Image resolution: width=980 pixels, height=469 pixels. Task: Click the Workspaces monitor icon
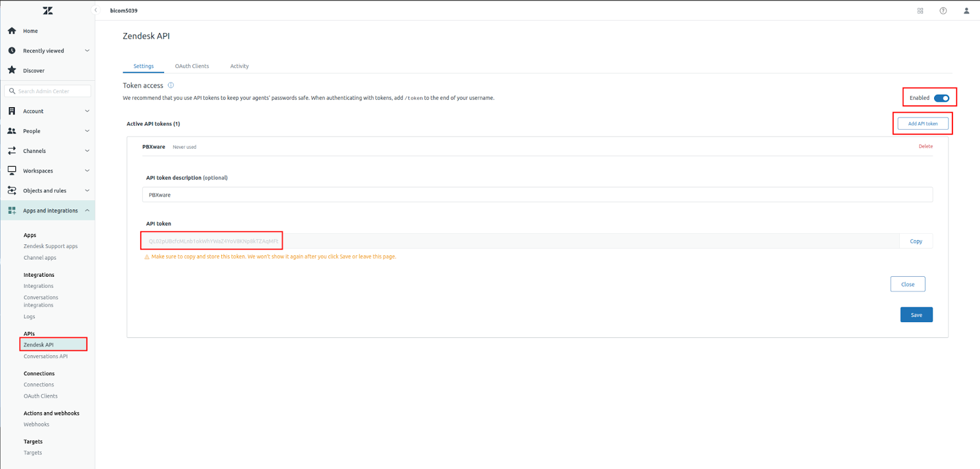(12, 170)
